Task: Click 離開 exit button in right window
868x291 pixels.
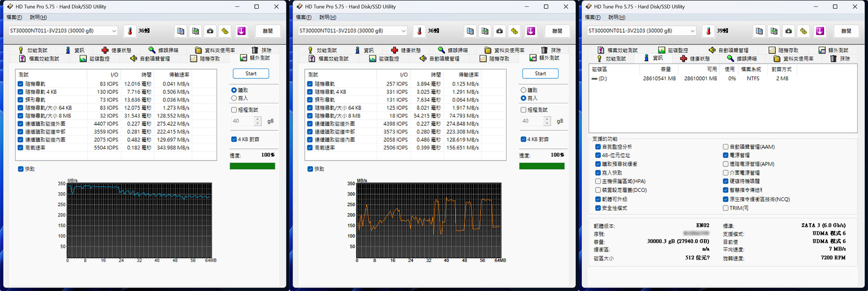Action: pos(846,31)
